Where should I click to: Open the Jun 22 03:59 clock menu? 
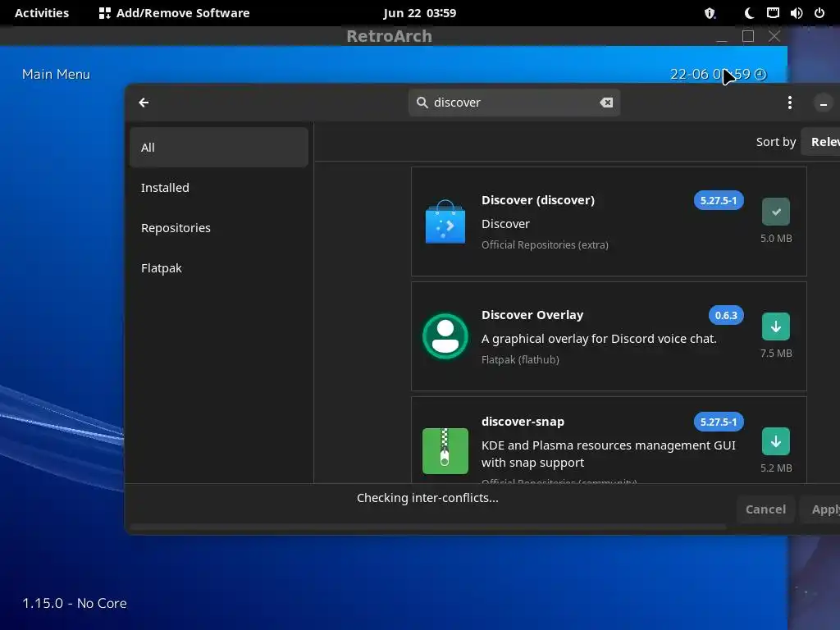click(x=419, y=13)
